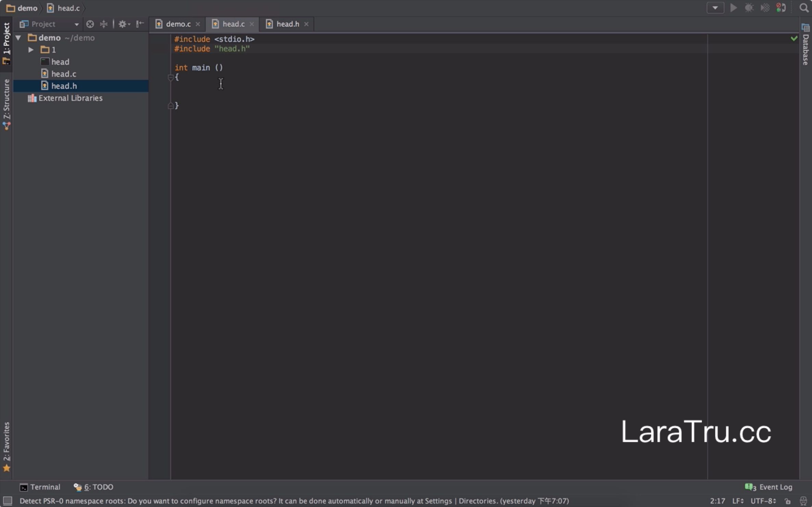Toggle file read-only lock icon
Viewport: 812px width, 507px height.
coord(788,501)
